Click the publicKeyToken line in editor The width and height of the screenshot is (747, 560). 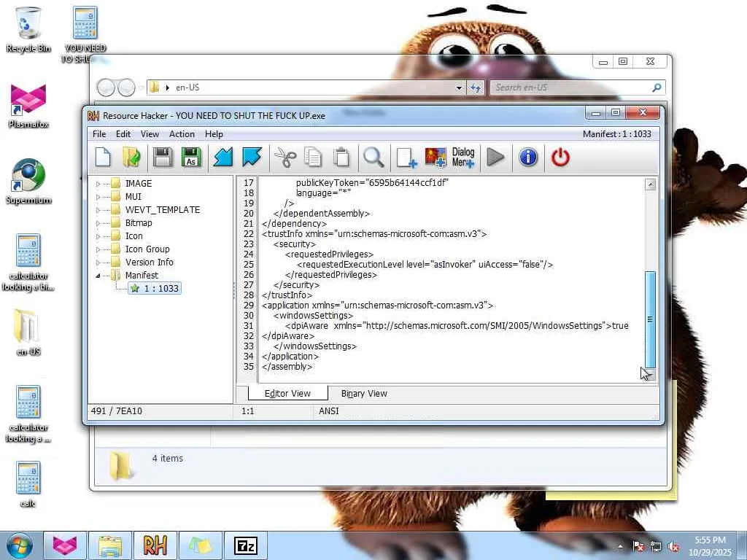(x=372, y=182)
